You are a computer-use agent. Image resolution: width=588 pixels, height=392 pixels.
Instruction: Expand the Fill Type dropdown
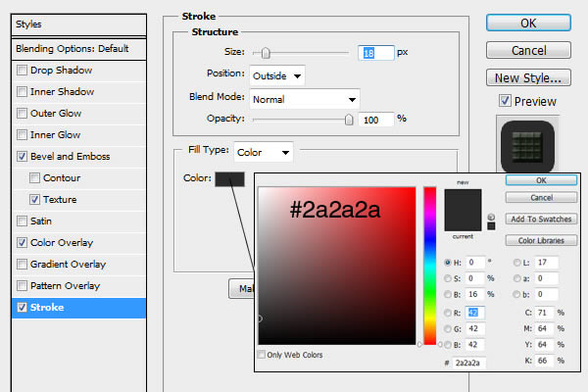tap(263, 152)
